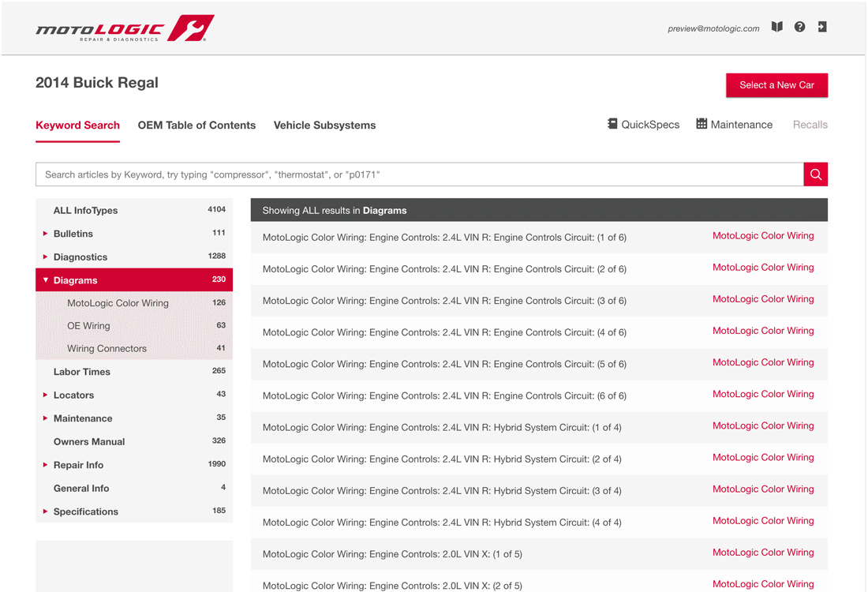Open Hybrid System Circuit (3 of 4) result

pos(442,491)
